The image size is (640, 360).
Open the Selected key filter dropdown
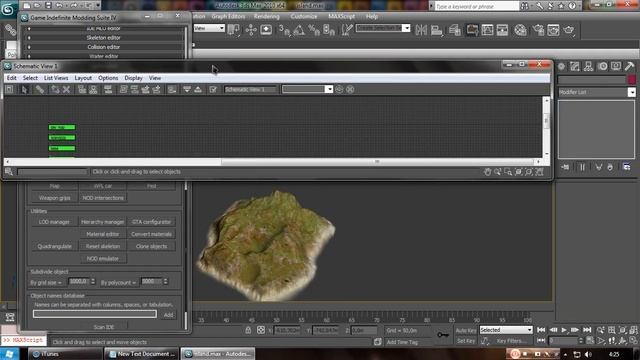pyautogui.click(x=506, y=330)
